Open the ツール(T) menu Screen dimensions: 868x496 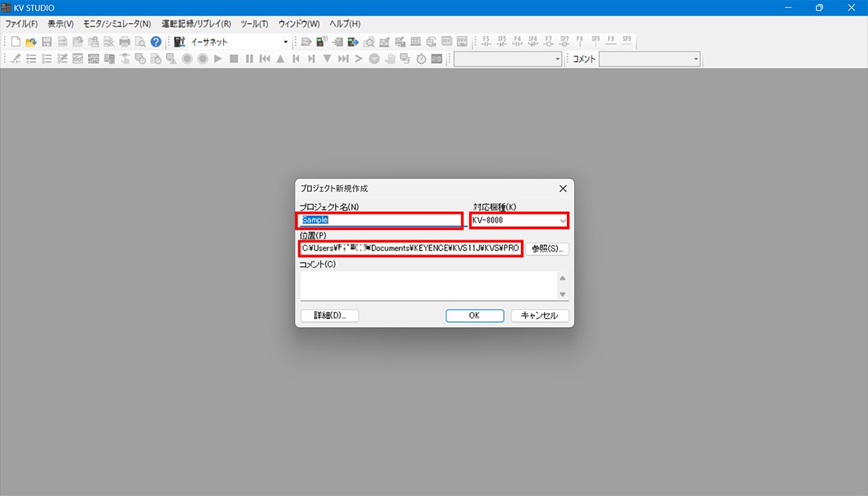(x=254, y=24)
